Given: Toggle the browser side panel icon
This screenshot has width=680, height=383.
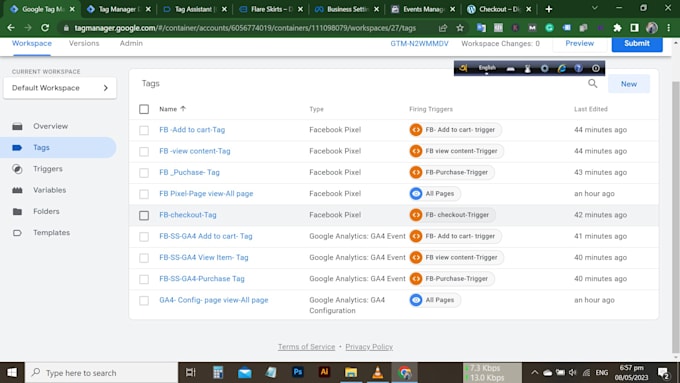Looking at the screenshot, I should click(x=634, y=28).
